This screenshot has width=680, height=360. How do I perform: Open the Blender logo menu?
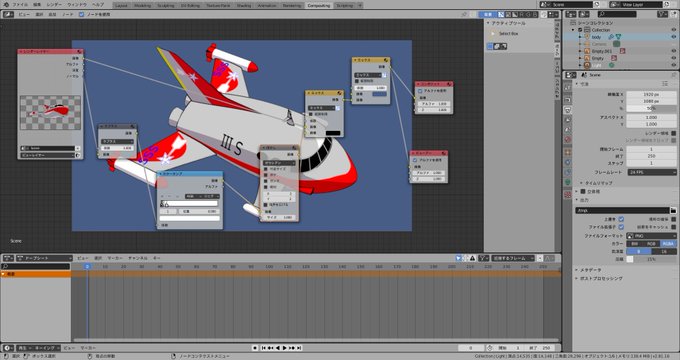(x=6, y=4)
